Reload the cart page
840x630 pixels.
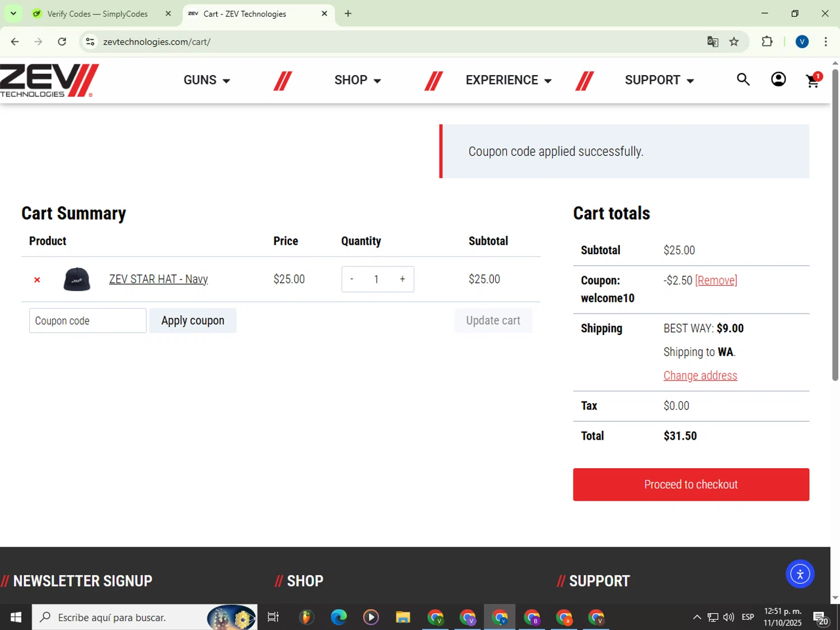(62, 41)
